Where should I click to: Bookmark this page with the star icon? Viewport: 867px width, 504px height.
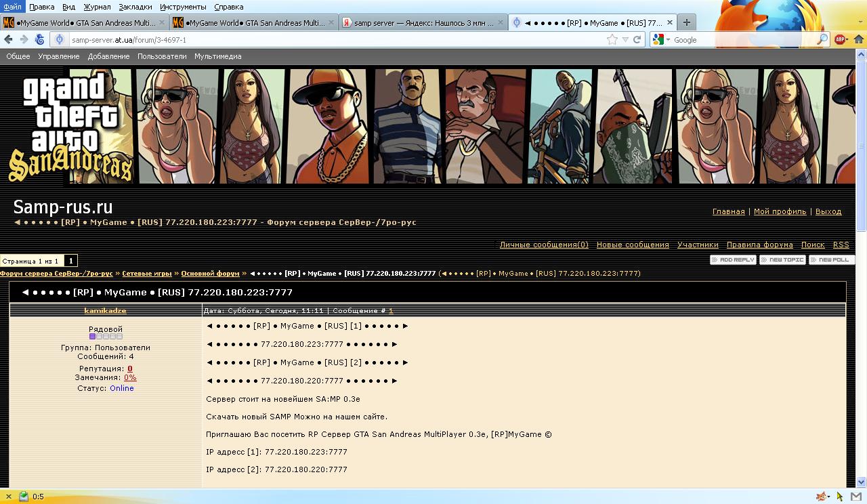coord(612,40)
